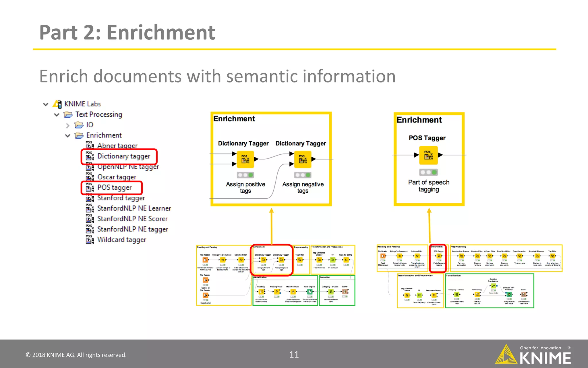Select Dictionary tagger in the node list
Viewport: 588px width, 368px height.
[123, 156]
